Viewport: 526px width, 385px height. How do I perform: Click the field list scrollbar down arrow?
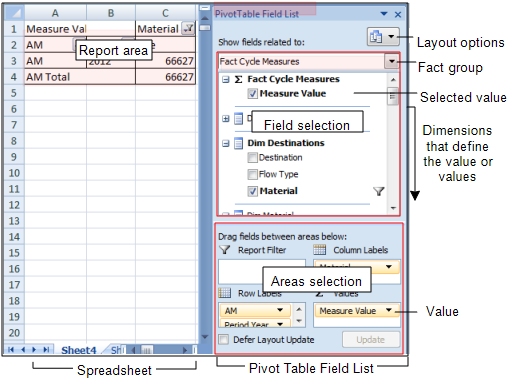[393, 208]
